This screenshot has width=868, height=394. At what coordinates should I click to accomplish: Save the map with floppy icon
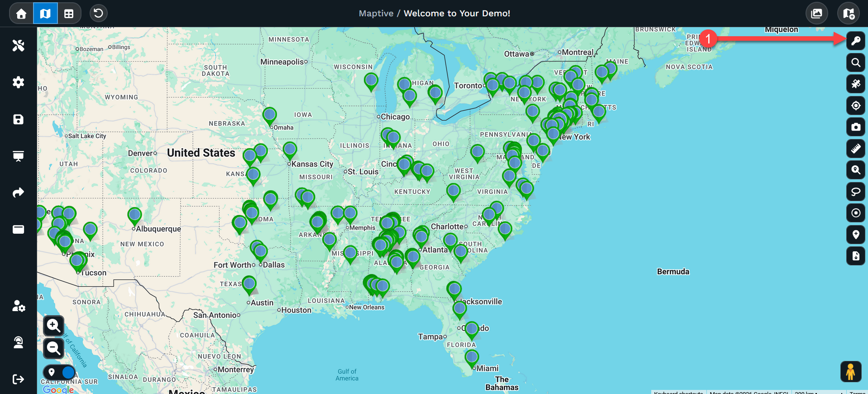coord(18,120)
